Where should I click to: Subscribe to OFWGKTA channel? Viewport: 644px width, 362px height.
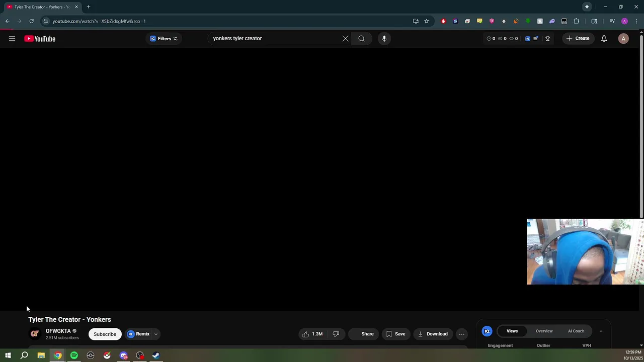pyautogui.click(x=105, y=334)
